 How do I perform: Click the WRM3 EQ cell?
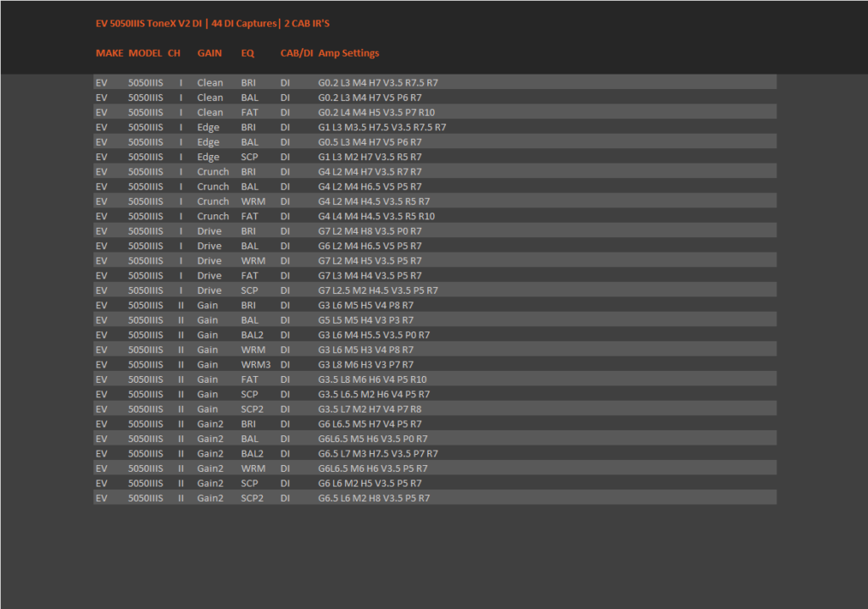pyautogui.click(x=256, y=364)
